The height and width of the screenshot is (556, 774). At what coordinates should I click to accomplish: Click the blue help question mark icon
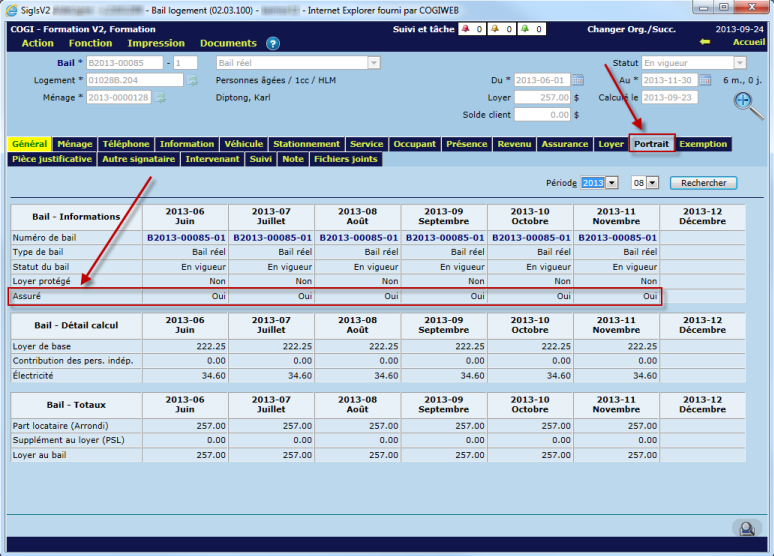coord(273,44)
